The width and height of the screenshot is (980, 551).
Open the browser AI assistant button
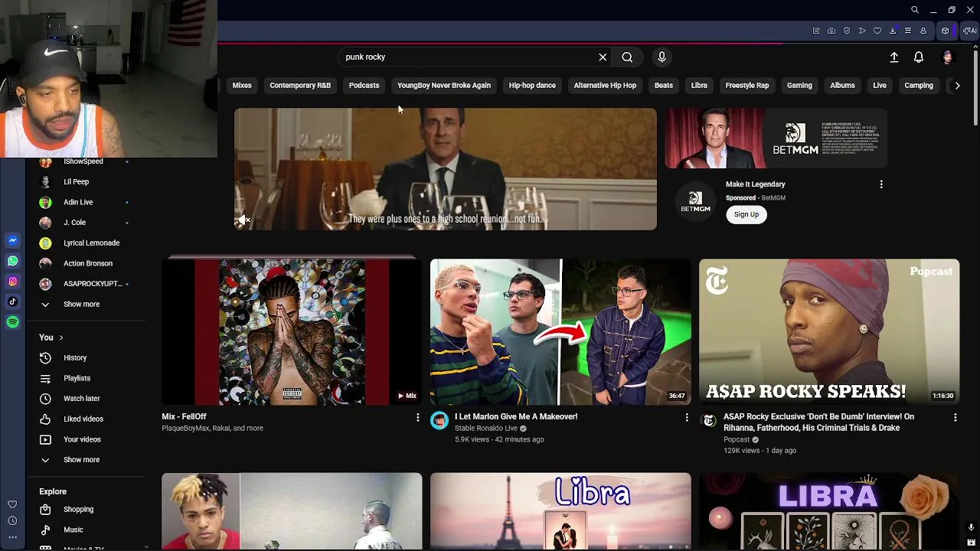pos(969,31)
